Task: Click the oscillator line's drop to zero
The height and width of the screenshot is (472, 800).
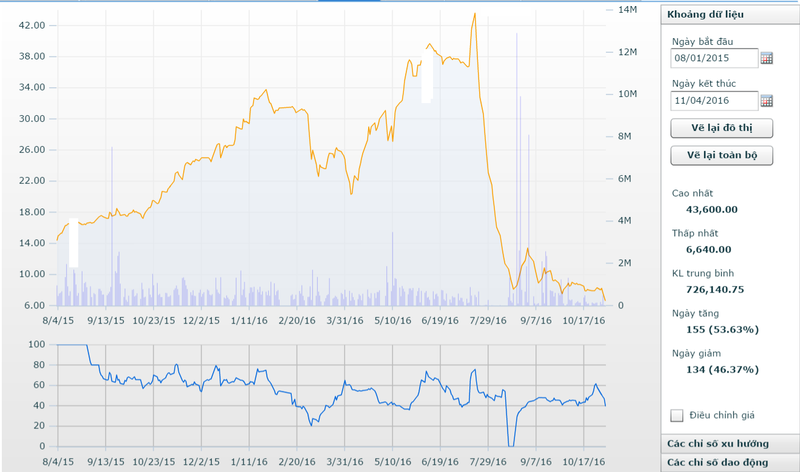Action: click(511, 445)
